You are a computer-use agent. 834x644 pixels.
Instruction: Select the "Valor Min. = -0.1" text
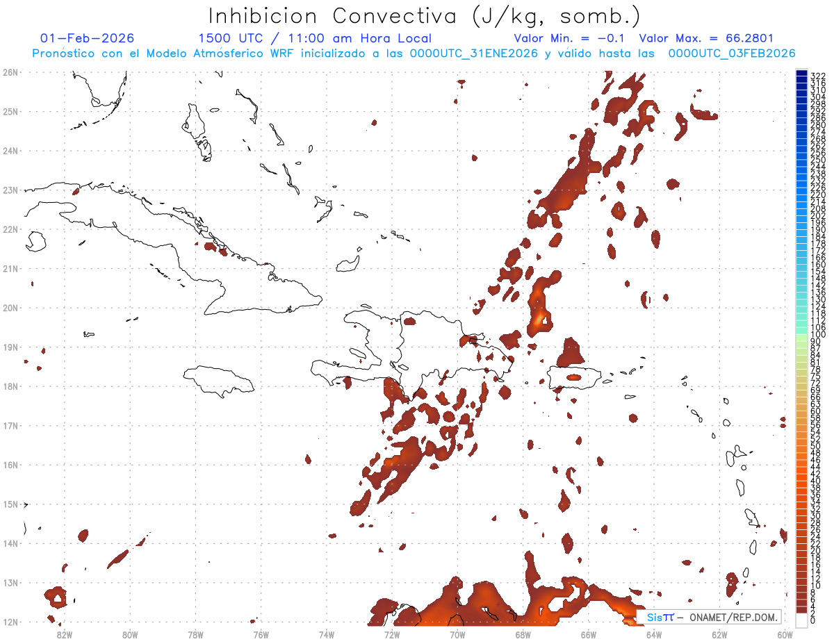pyautogui.click(x=569, y=38)
